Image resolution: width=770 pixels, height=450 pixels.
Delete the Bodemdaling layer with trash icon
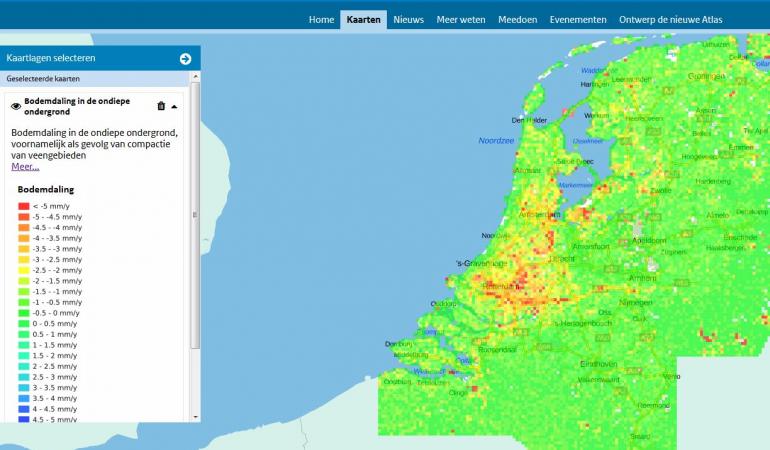coord(161,106)
